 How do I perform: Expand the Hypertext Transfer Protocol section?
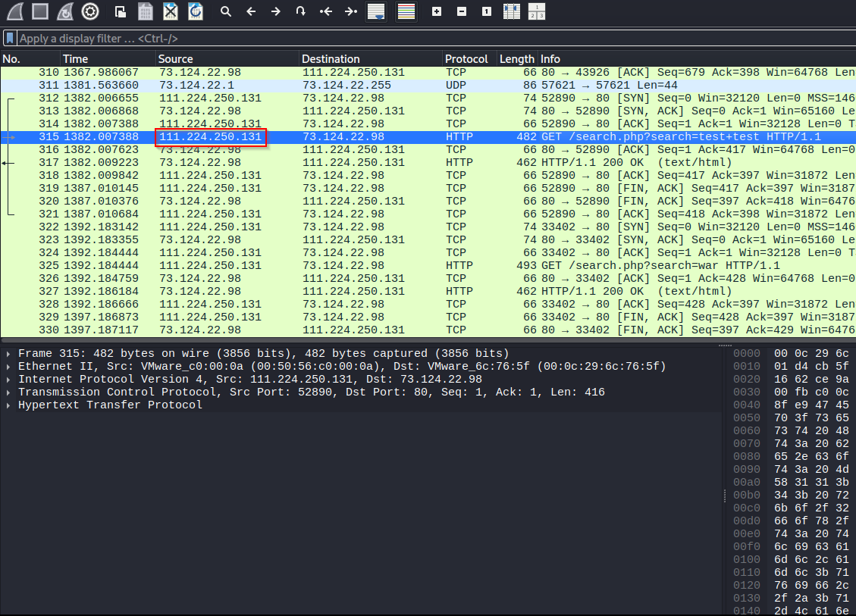click(8, 405)
